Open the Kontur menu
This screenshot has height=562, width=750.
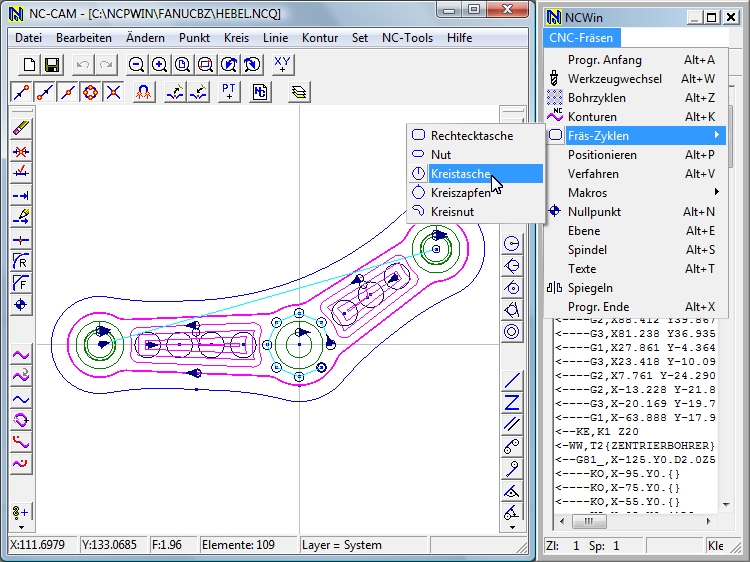(320, 37)
